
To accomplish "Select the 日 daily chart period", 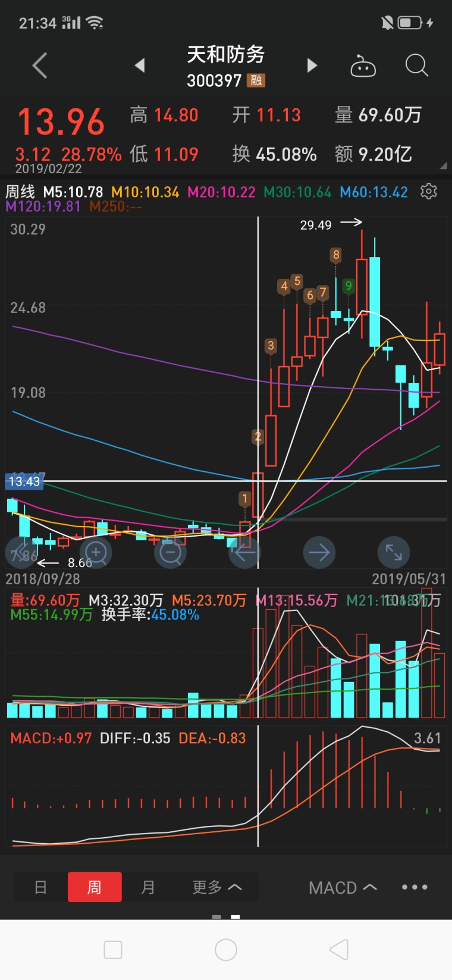I will 40,887.
